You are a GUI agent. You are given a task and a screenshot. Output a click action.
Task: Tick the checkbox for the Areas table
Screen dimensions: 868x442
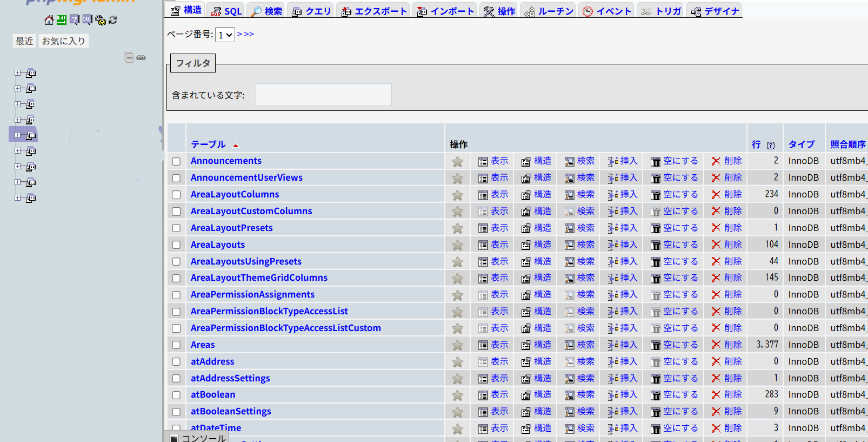point(176,345)
